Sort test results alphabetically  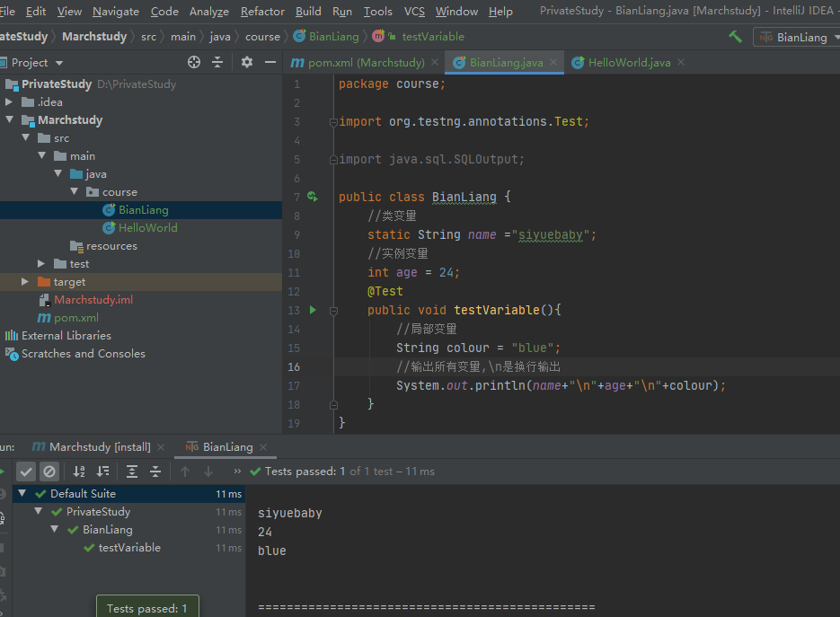pyautogui.click(x=79, y=472)
